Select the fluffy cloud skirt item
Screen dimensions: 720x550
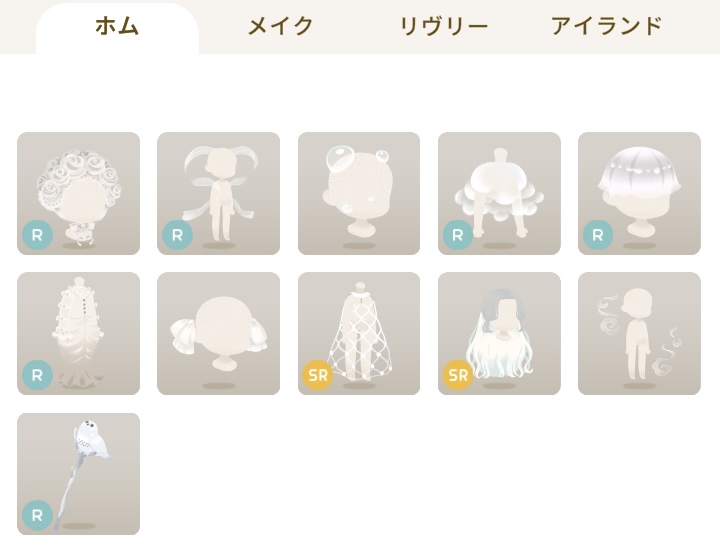point(499,193)
